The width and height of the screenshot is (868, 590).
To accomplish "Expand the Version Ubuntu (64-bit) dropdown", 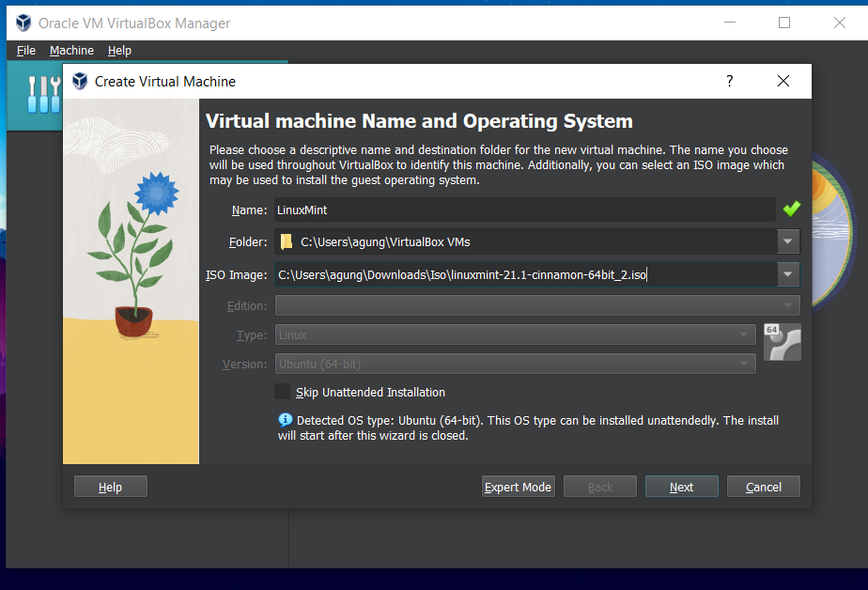I will (x=744, y=364).
